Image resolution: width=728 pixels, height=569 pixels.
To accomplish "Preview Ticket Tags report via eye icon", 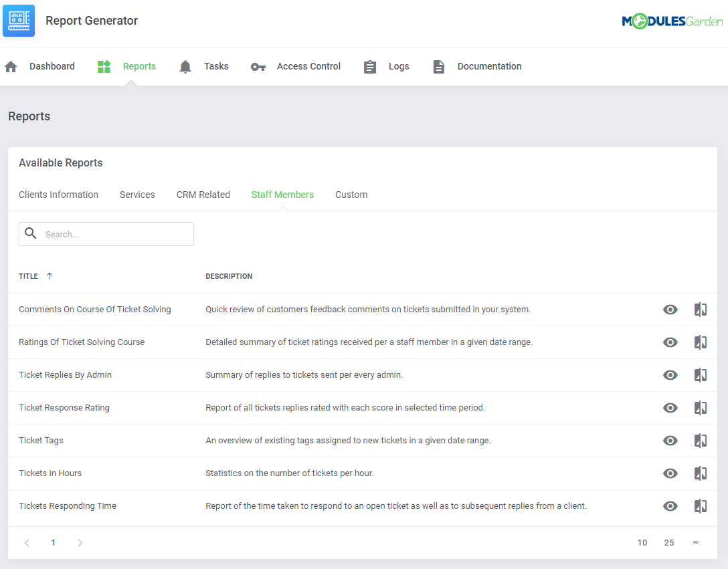I will (670, 441).
